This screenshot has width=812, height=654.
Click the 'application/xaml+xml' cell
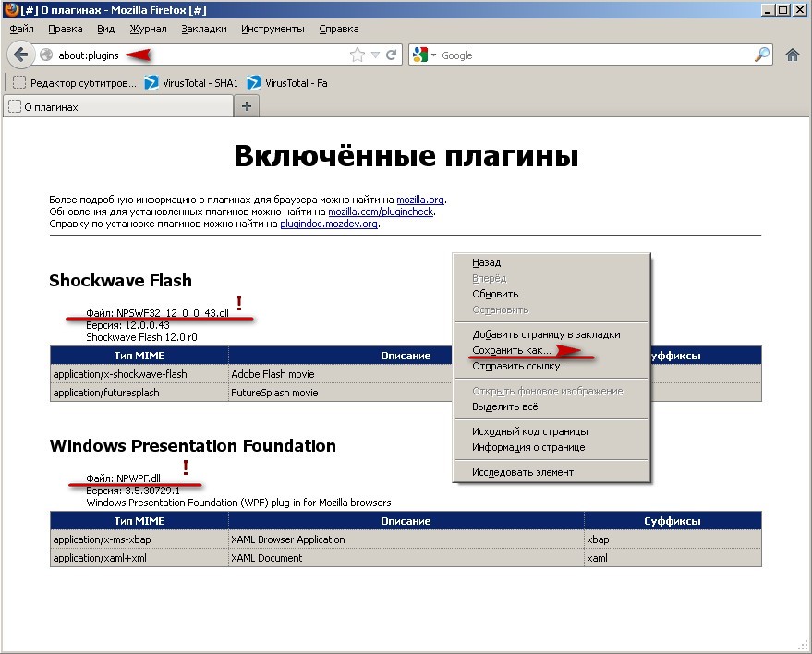click(139, 558)
